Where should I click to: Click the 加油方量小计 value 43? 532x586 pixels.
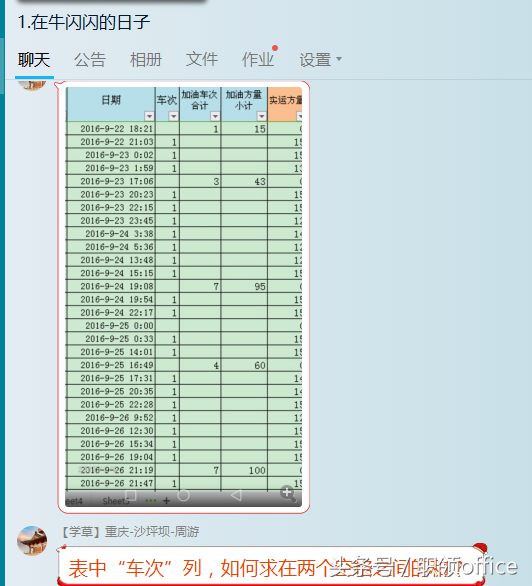point(244,181)
